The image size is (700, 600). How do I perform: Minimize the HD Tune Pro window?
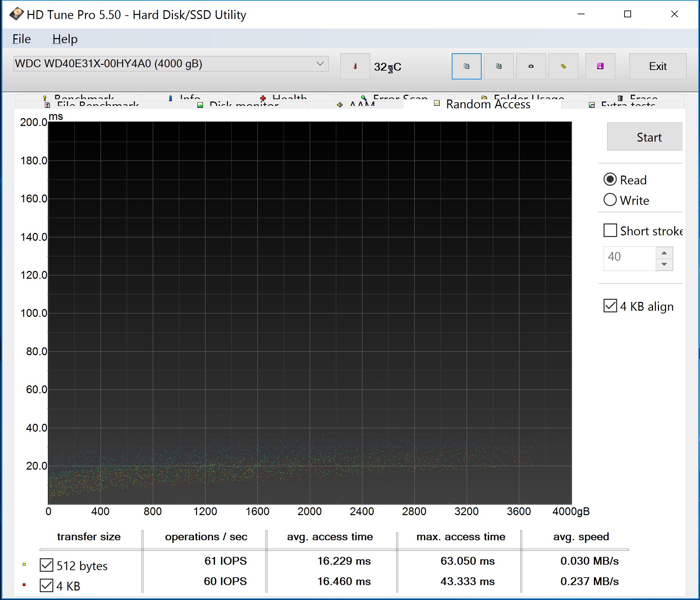(x=581, y=14)
